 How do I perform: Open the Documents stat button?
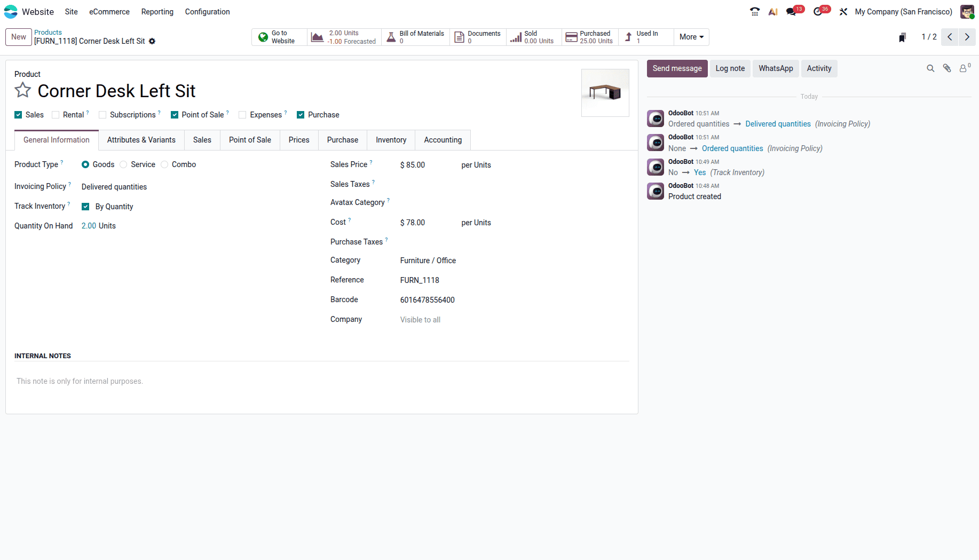(478, 37)
